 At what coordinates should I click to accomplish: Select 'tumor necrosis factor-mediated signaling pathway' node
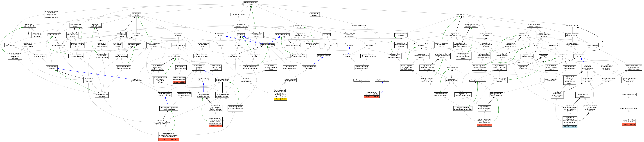coord(203,95)
